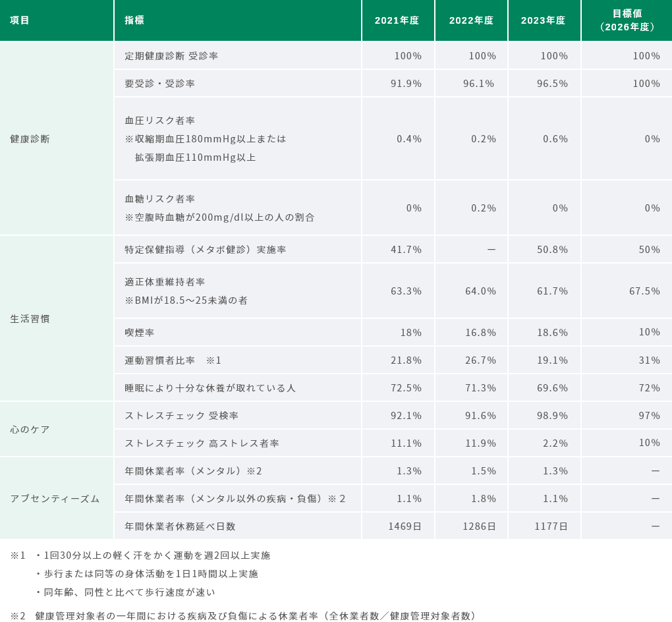Click the 運動習慣者比率 ※1 label

tap(173, 360)
